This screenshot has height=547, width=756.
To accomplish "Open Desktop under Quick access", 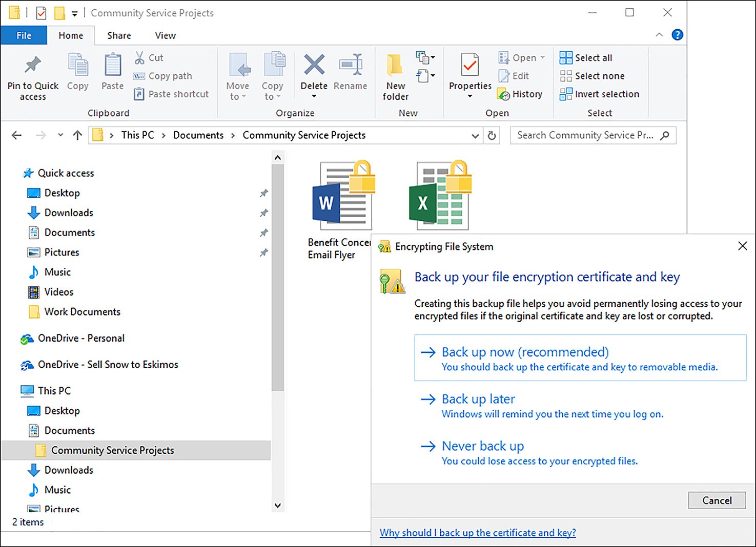I will [62, 193].
